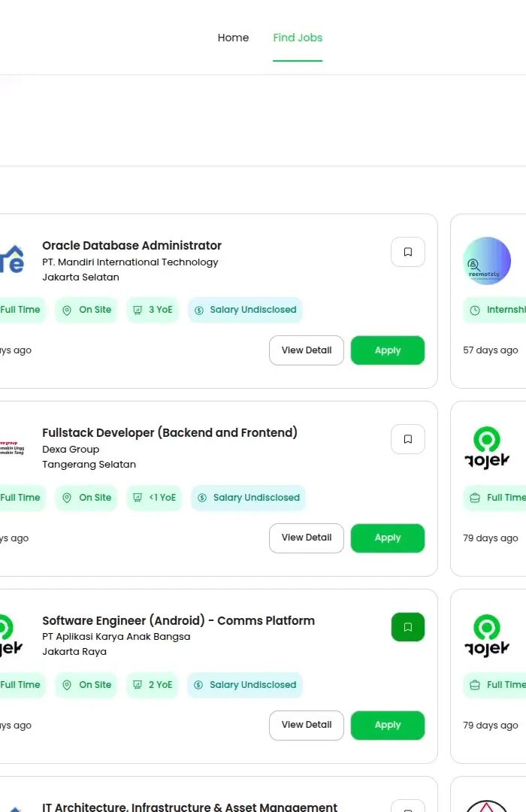Click the 3 YoE experience icon
The width and height of the screenshot is (526, 812).
pyautogui.click(x=138, y=310)
